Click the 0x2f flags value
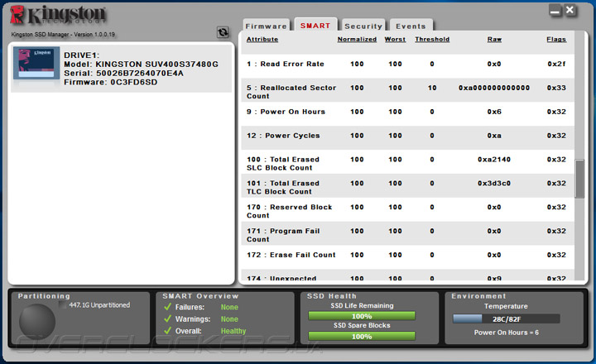Viewport: 596px width, 364px height. pos(556,64)
